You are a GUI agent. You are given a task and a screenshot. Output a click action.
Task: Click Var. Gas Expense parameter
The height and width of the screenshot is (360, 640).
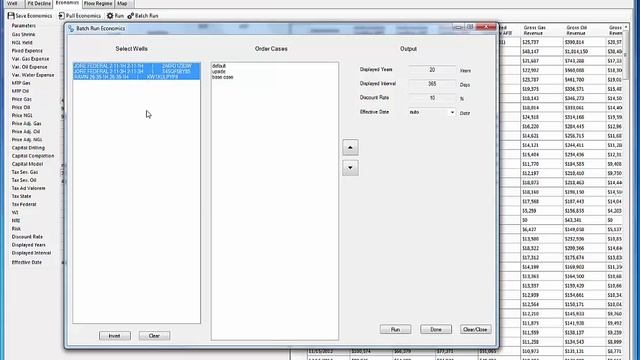pos(30,59)
